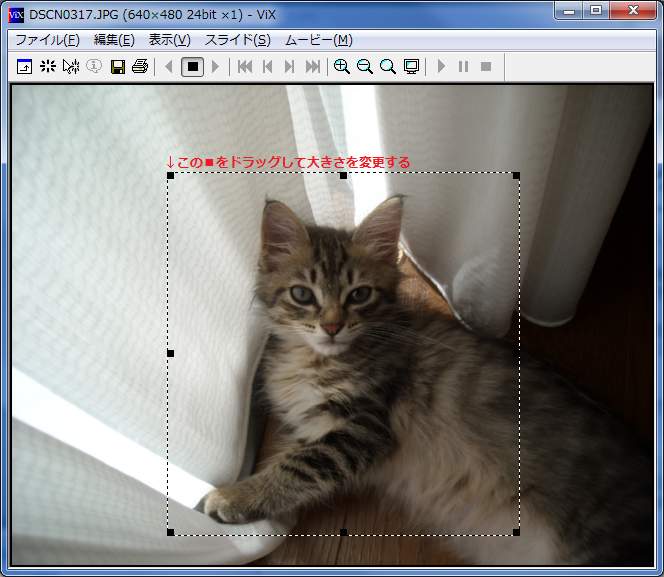Screen dimensions: 664x577
Task: Click the top-middle selection handle
Action: click(343, 175)
